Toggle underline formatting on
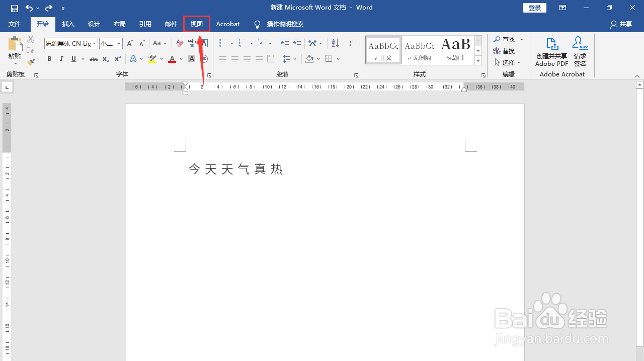The width and height of the screenshot is (644, 361). pyautogui.click(x=73, y=59)
